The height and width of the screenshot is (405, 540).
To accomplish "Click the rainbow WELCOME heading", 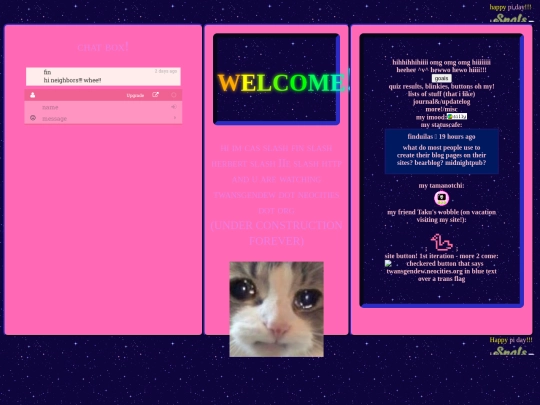I will point(284,82).
